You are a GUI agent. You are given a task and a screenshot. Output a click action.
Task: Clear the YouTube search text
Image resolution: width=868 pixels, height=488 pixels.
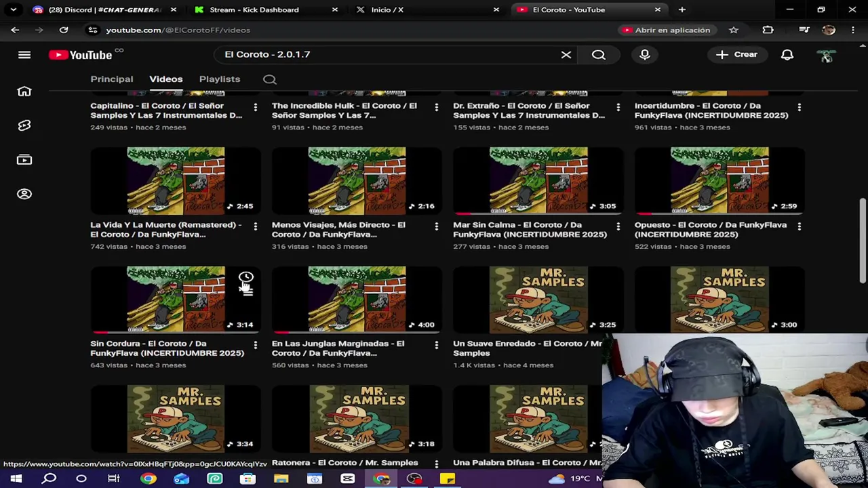pyautogui.click(x=566, y=55)
